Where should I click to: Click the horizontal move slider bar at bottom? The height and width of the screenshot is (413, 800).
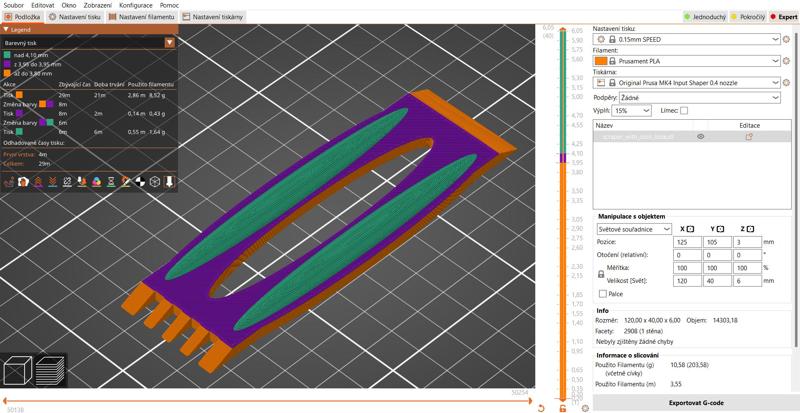[x=267, y=401]
